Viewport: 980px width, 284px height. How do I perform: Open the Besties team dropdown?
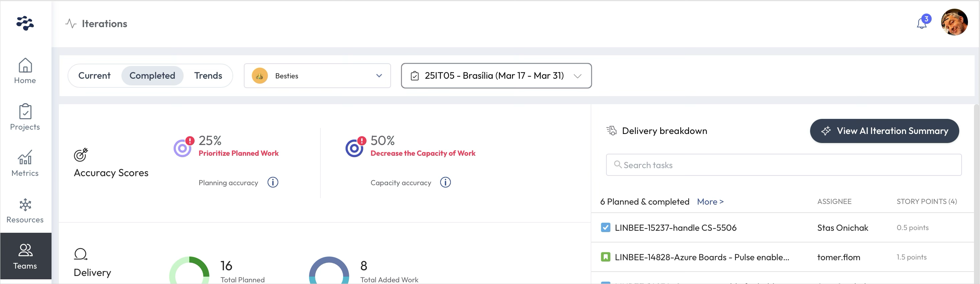[x=317, y=76]
